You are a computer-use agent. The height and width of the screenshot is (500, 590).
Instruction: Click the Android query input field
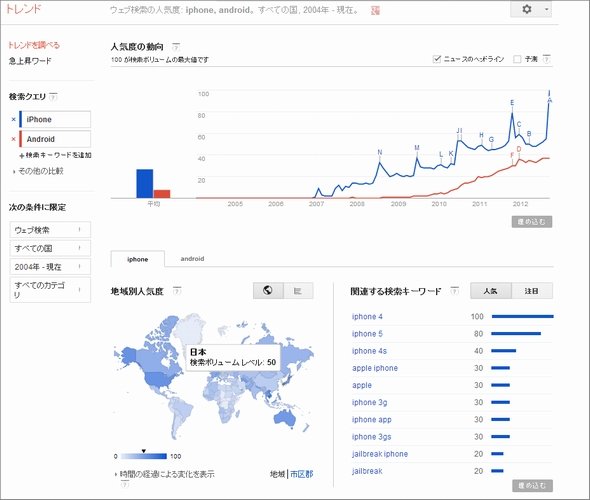(x=55, y=139)
